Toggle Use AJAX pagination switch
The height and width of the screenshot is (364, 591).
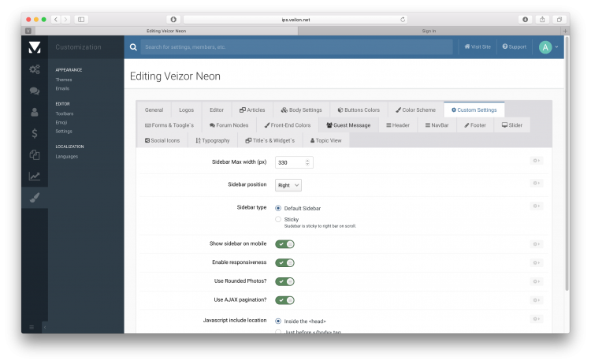click(284, 300)
